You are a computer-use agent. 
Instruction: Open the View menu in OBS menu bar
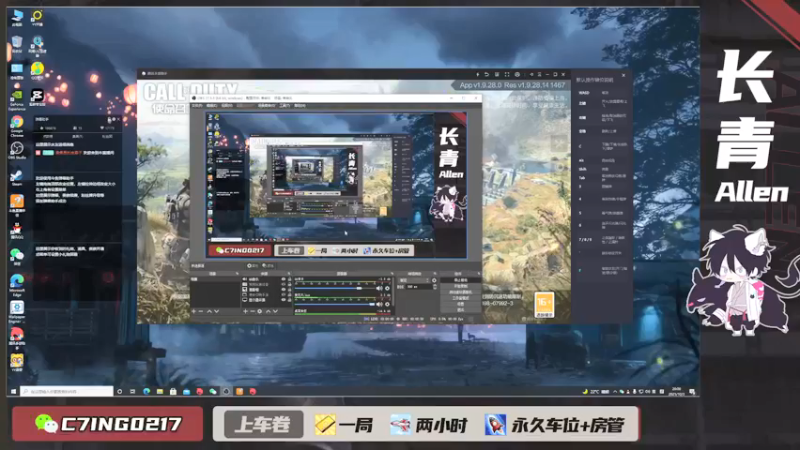227,106
